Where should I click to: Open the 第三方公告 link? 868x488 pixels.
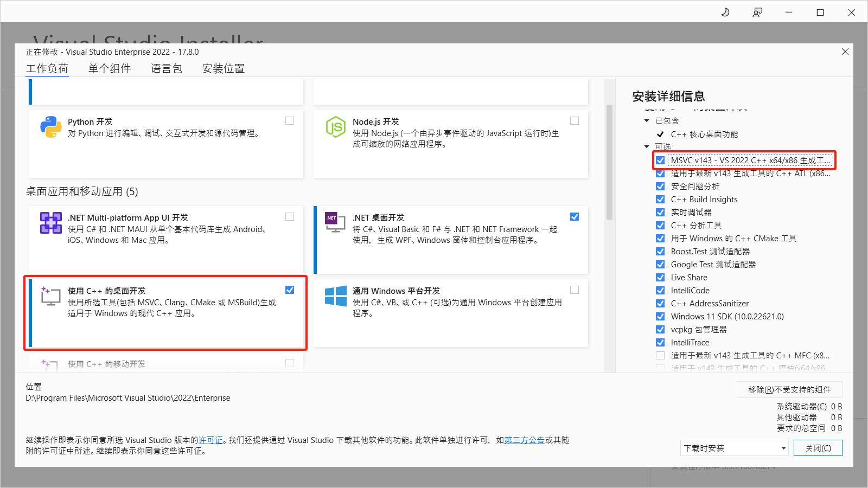[525, 440]
